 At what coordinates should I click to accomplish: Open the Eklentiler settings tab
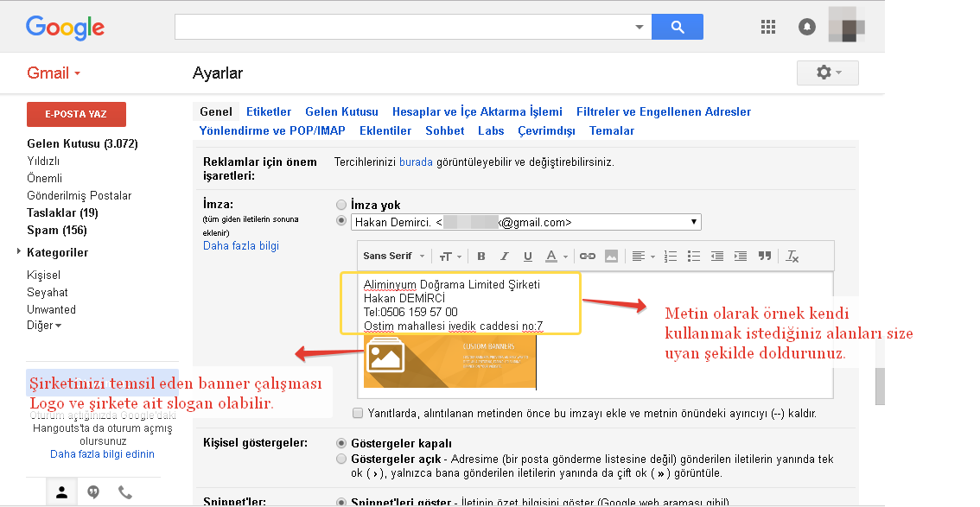point(385,130)
